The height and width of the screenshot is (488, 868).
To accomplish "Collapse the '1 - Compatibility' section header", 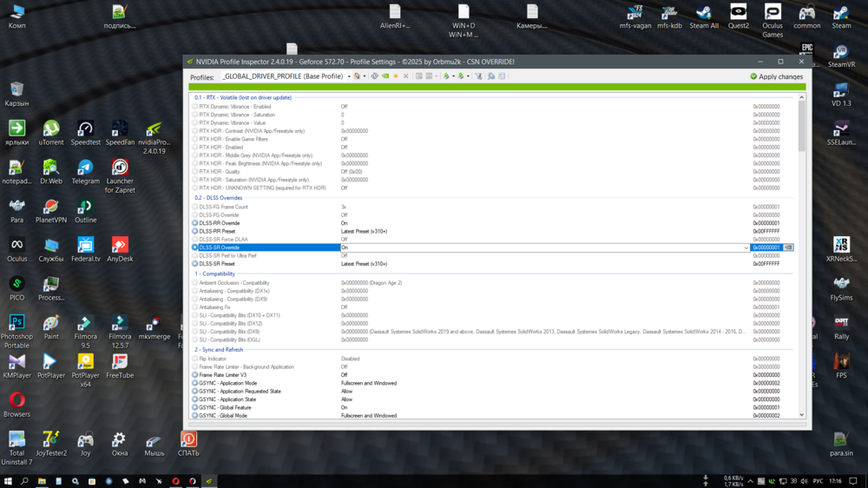I will coord(214,274).
